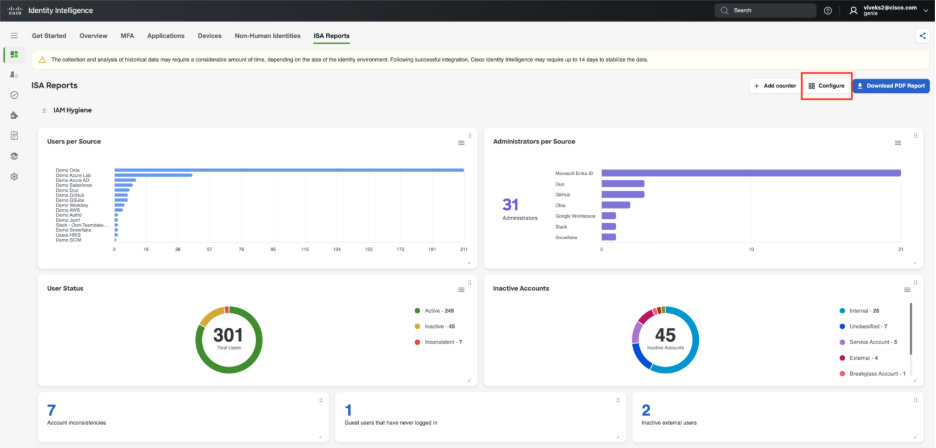Screen dimensions: 936x448
Task: Click the dashboard grid sidebar icon
Action: click(x=14, y=54)
